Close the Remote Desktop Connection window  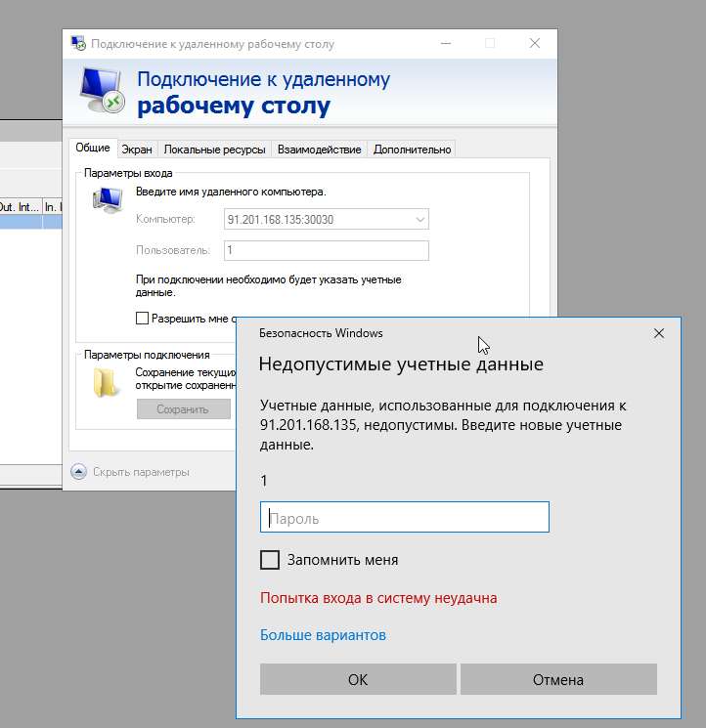pyautogui.click(x=535, y=43)
